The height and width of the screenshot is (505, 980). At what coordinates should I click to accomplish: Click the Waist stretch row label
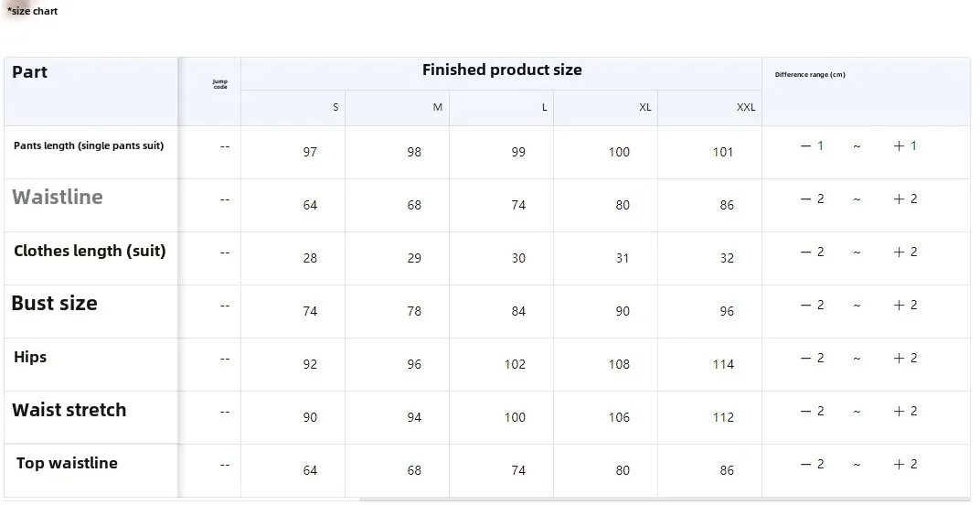[x=69, y=410]
